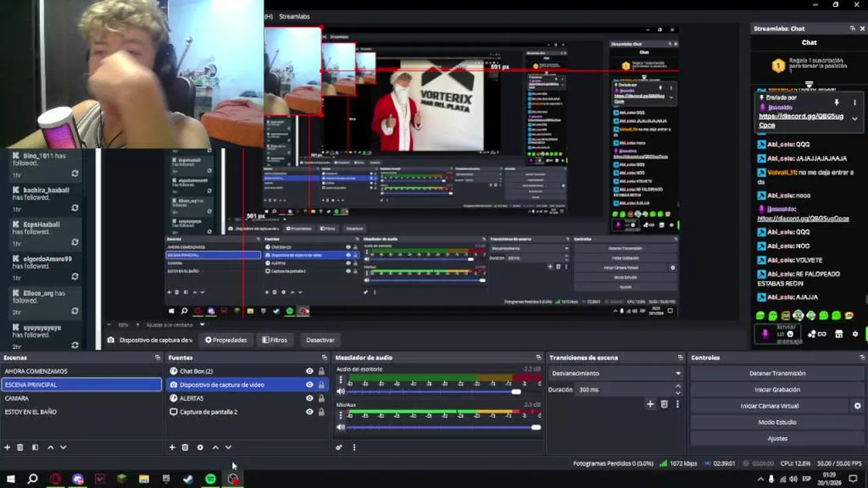
Task: Add a new source in the Fuentes panel
Action: point(172,447)
